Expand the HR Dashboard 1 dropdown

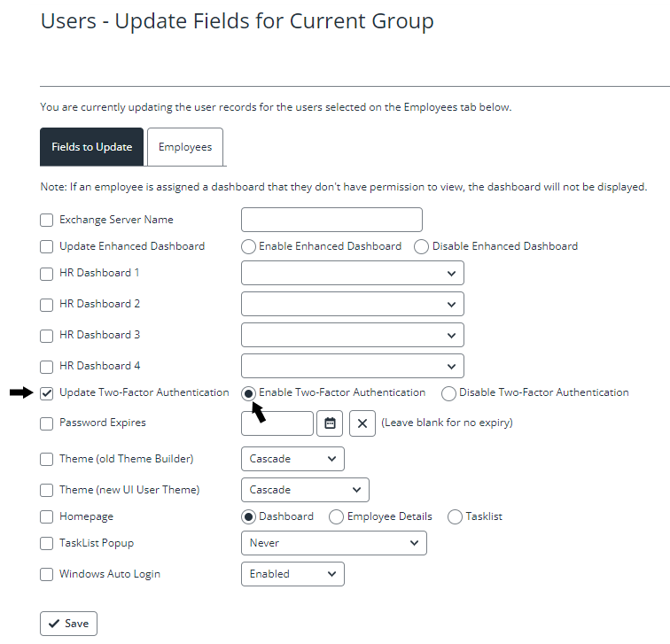pyautogui.click(x=353, y=273)
